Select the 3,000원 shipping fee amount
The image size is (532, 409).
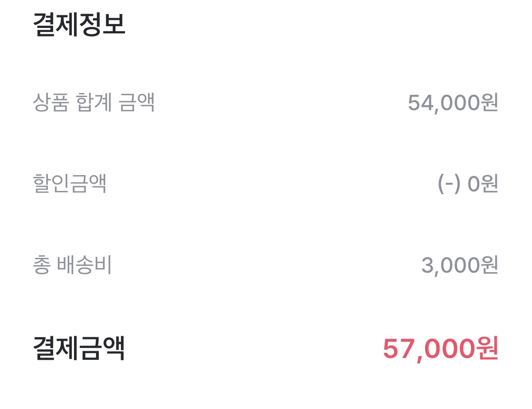459,265
